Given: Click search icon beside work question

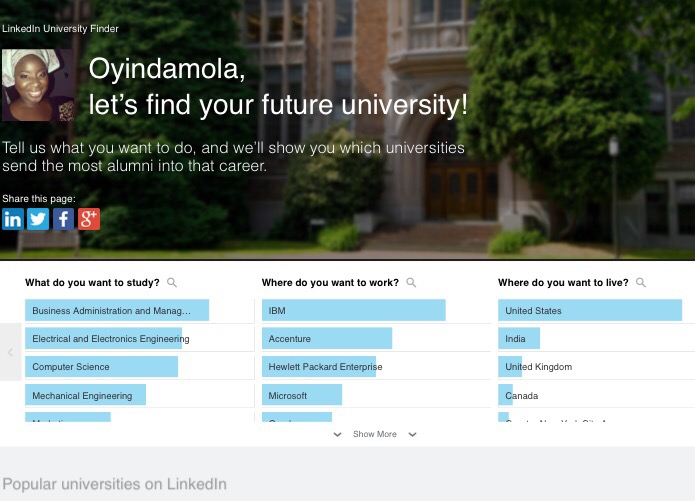Looking at the screenshot, I should point(411,283).
